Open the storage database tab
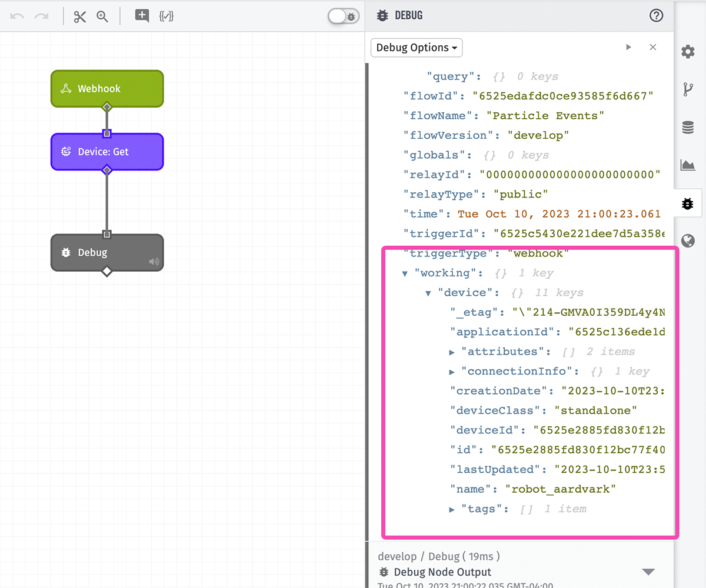The width and height of the screenshot is (706, 588). (x=688, y=127)
